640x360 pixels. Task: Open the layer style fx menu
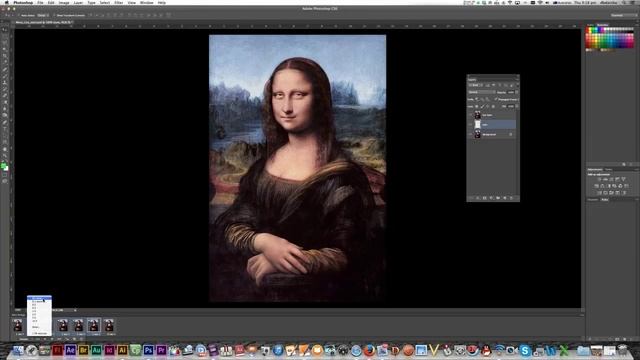click(x=478, y=198)
